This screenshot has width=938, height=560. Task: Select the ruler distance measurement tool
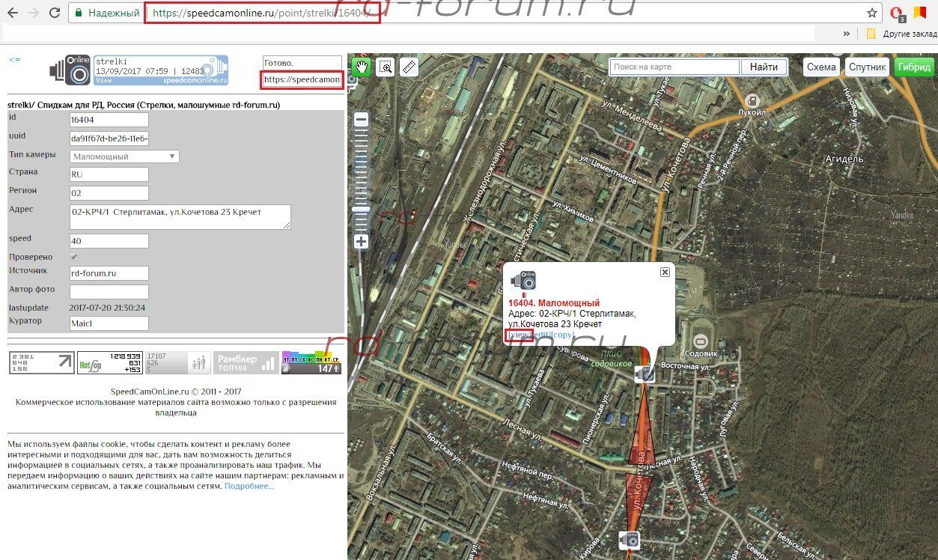(x=409, y=67)
